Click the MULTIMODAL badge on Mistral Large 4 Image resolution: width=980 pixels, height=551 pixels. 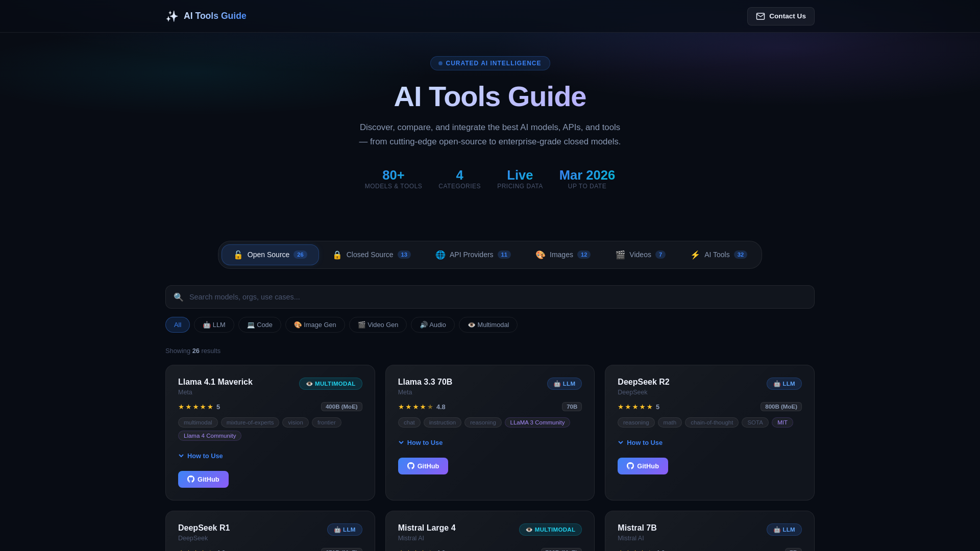click(550, 530)
